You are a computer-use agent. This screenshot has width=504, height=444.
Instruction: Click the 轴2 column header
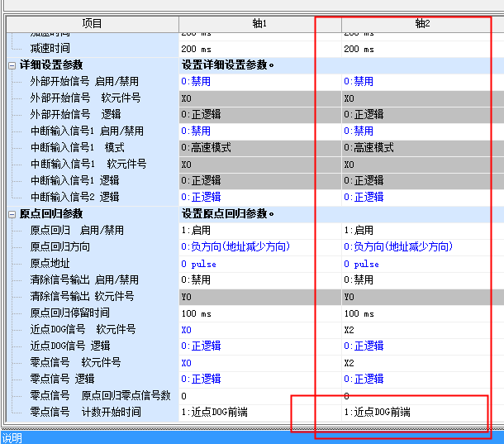(x=421, y=24)
